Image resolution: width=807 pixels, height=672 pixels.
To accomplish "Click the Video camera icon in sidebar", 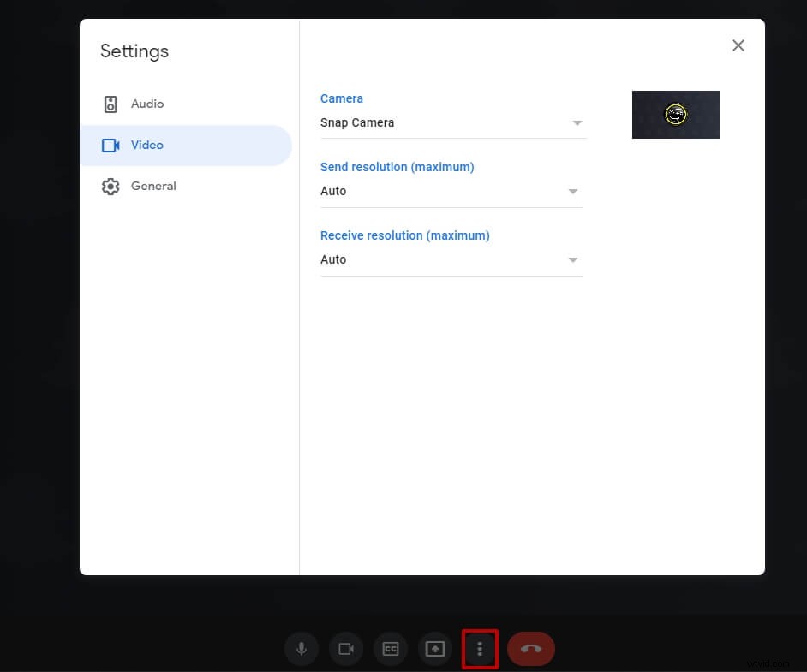I will pyautogui.click(x=111, y=145).
